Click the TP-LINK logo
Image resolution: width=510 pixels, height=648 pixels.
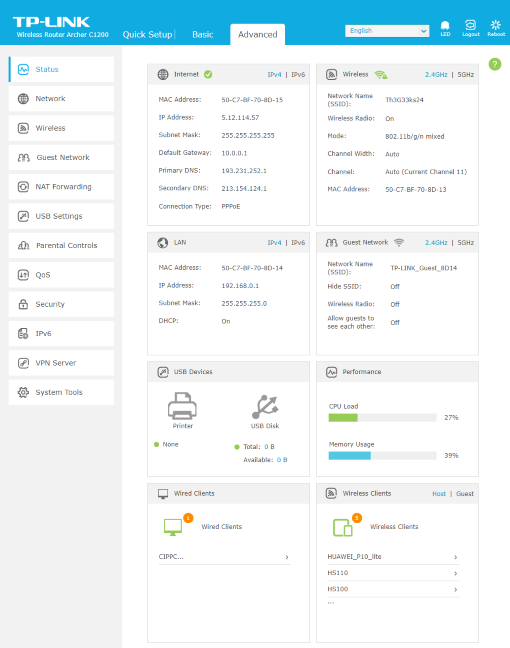[51, 22]
